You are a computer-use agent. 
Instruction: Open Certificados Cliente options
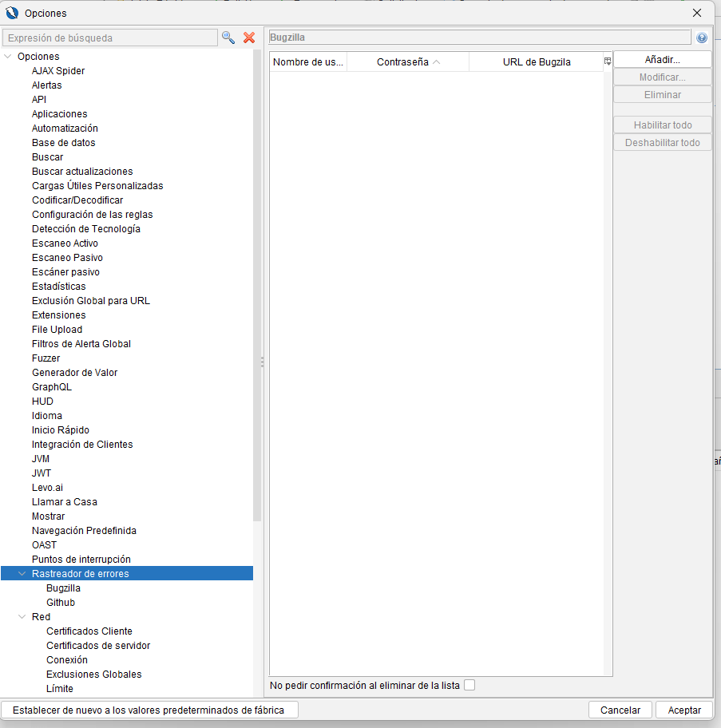[x=89, y=631]
